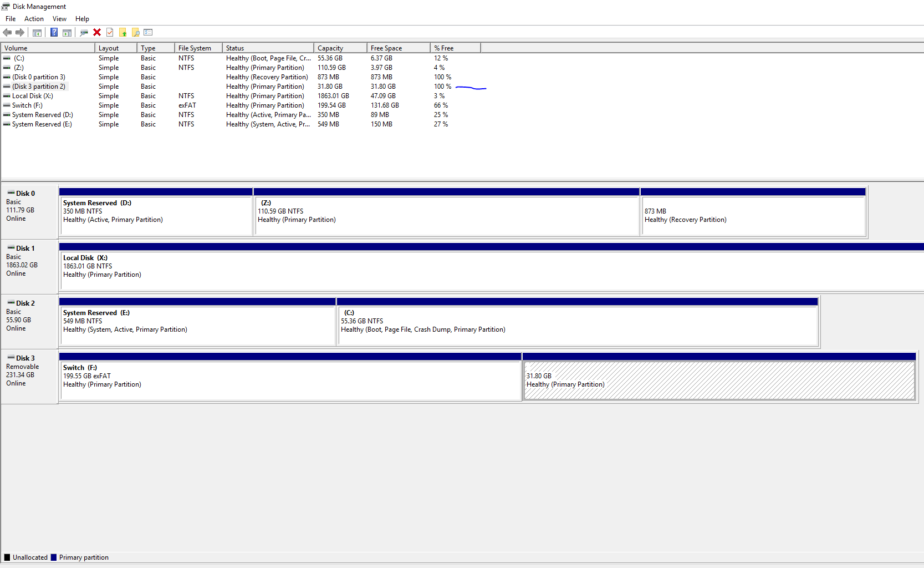Click the blue Primary partition legend swatch
The image size is (924, 568).
(x=54, y=557)
